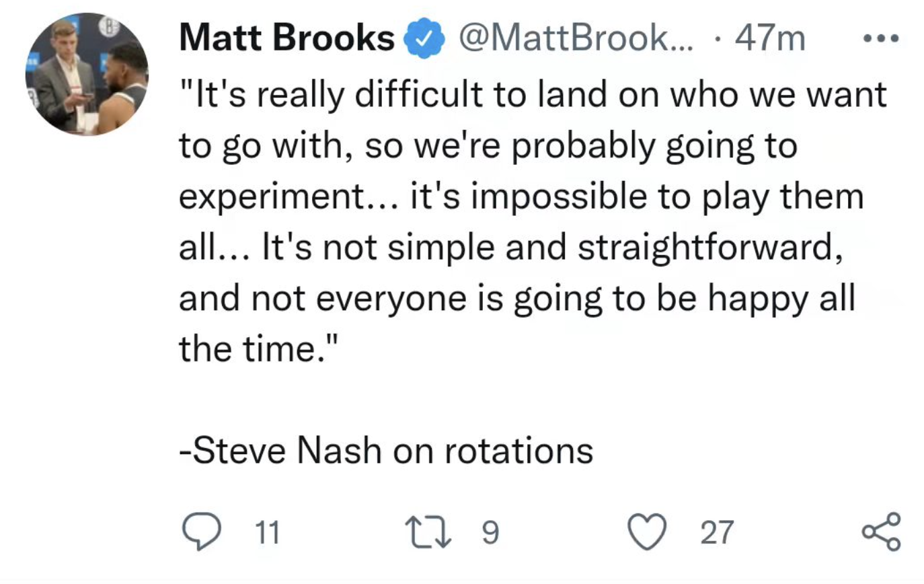924x584 pixels.
Task: Click the like count 27
Action: tap(717, 534)
